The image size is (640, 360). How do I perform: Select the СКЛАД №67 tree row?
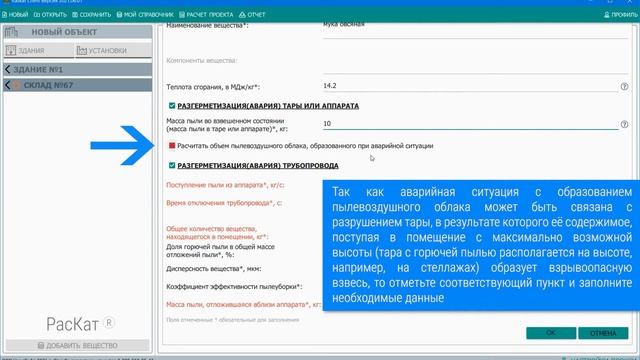click(x=78, y=85)
